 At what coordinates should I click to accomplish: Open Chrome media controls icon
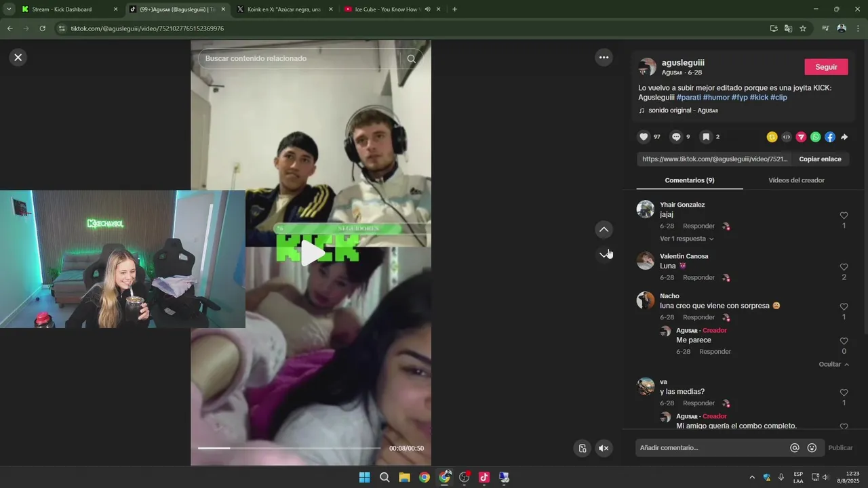coord(825,28)
